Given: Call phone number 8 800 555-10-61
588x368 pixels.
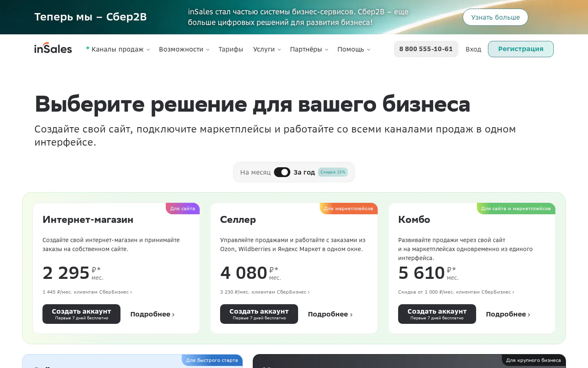Looking at the screenshot, I should 426,49.
